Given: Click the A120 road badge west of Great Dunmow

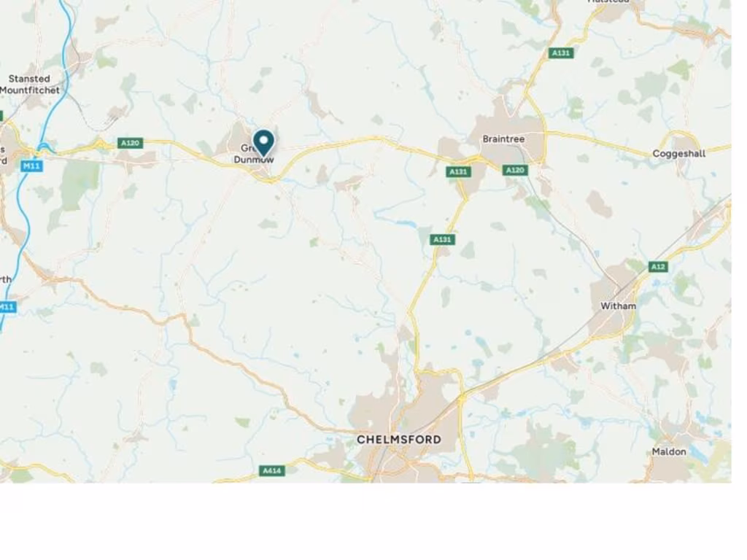Looking at the screenshot, I should point(130,143).
